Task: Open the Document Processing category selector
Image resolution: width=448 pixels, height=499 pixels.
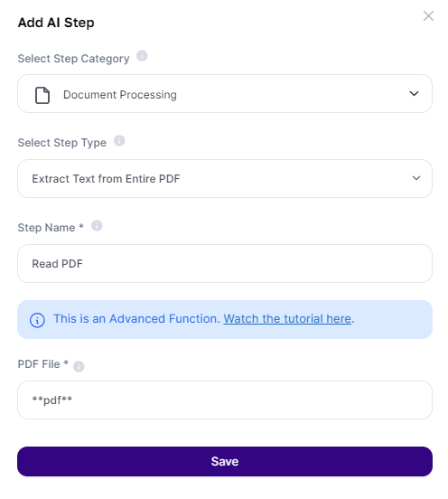Action: [225, 94]
